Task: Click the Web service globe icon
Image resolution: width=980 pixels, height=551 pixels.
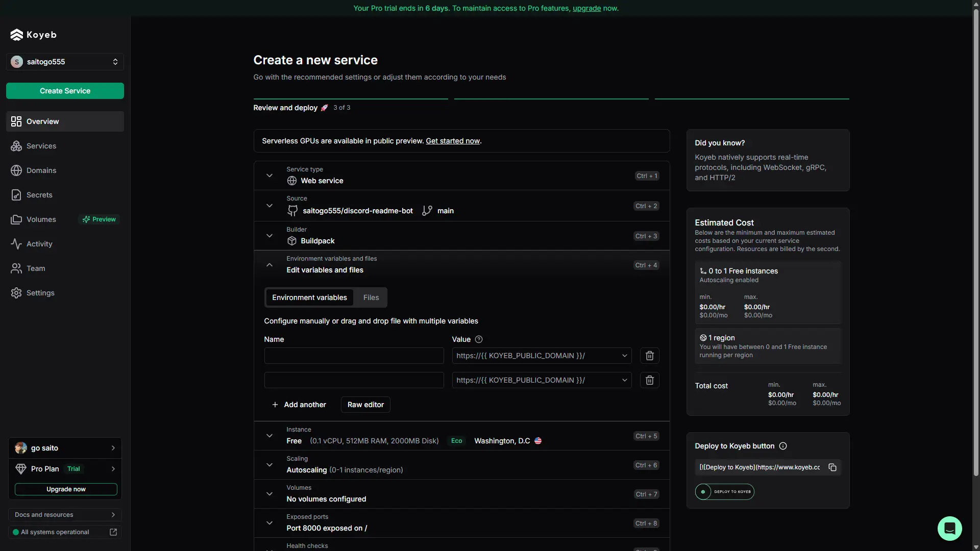Action: tap(292, 181)
